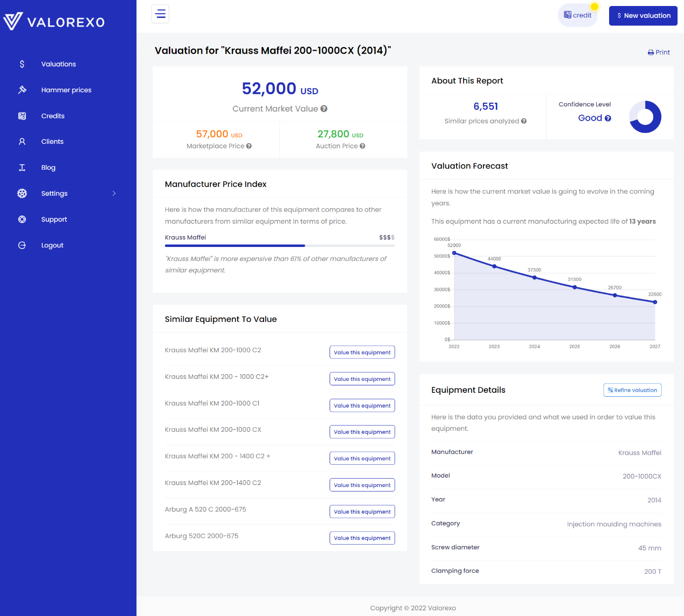Click the Print link with printer icon
This screenshot has width=684, height=616.
[659, 52]
